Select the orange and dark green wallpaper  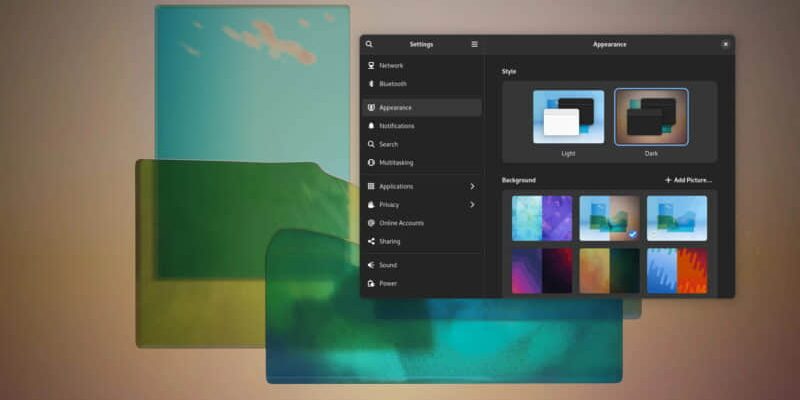coord(609,271)
